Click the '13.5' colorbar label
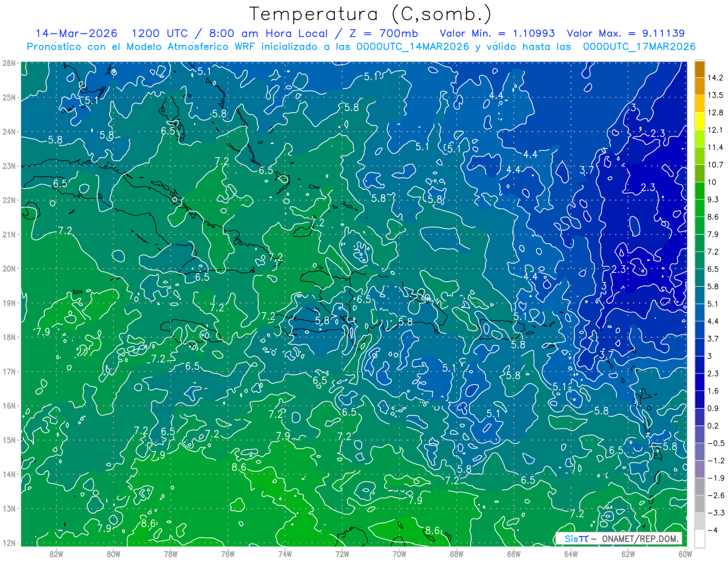The width and height of the screenshot is (728, 562). pyautogui.click(x=715, y=95)
